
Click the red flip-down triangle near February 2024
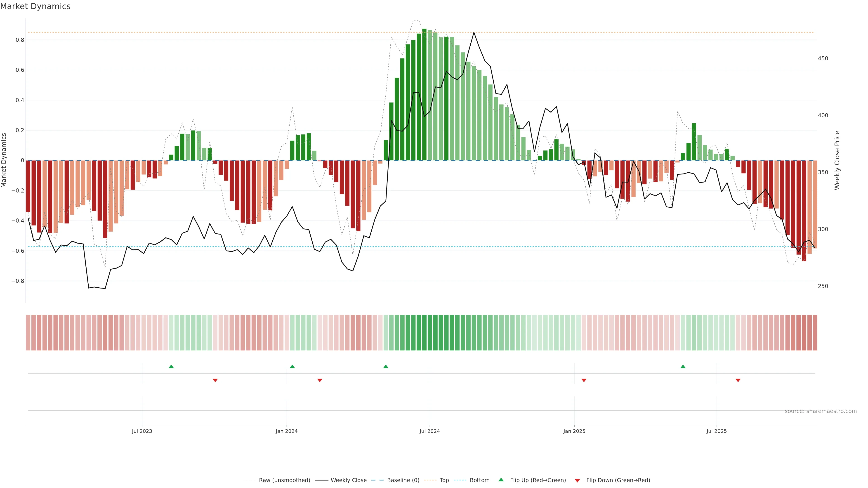pos(320,380)
